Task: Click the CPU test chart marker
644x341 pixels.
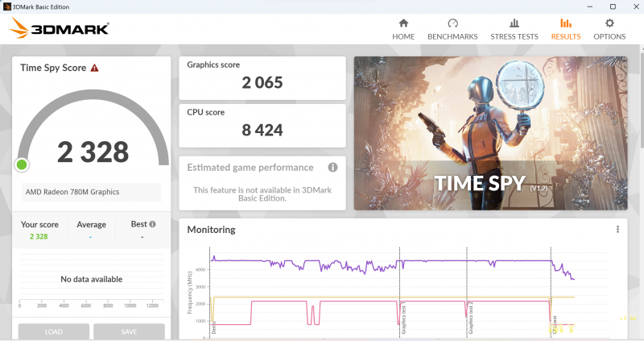Action: point(555,325)
